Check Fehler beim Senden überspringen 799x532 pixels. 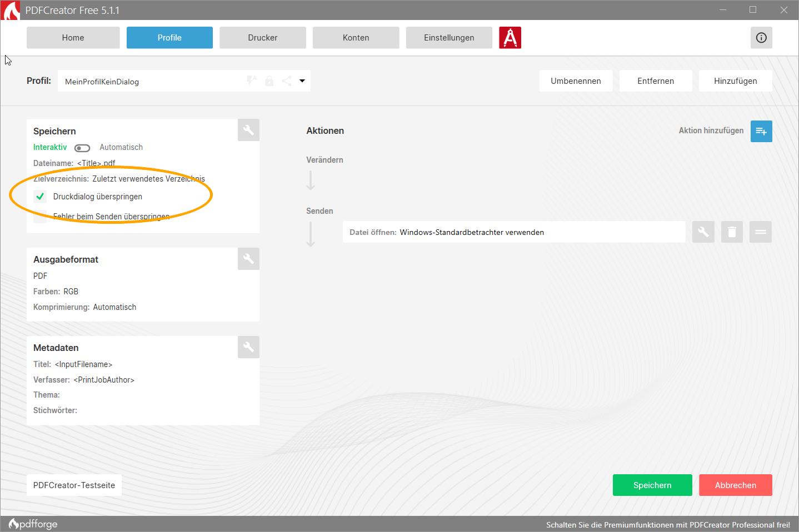(x=40, y=217)
